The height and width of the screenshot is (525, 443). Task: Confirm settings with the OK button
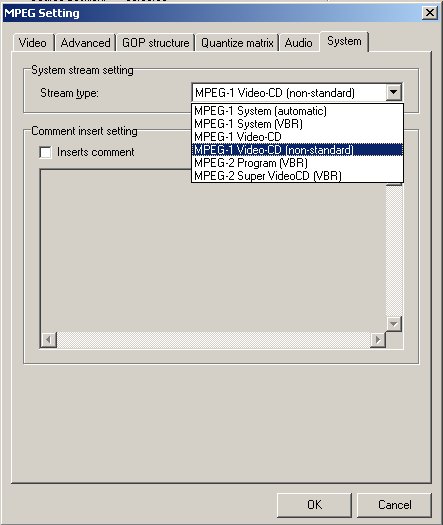(x=314, y=505)
